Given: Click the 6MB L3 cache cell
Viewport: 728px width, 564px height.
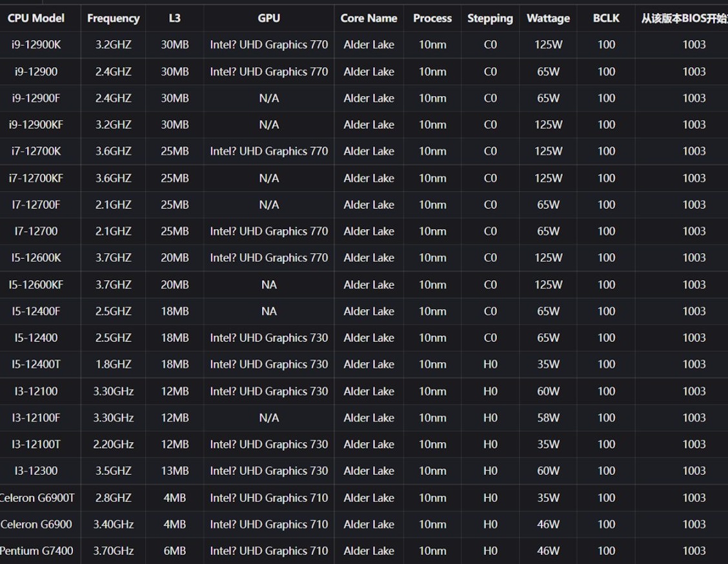Looking at the screenshot, I should [x=174, y=550].
